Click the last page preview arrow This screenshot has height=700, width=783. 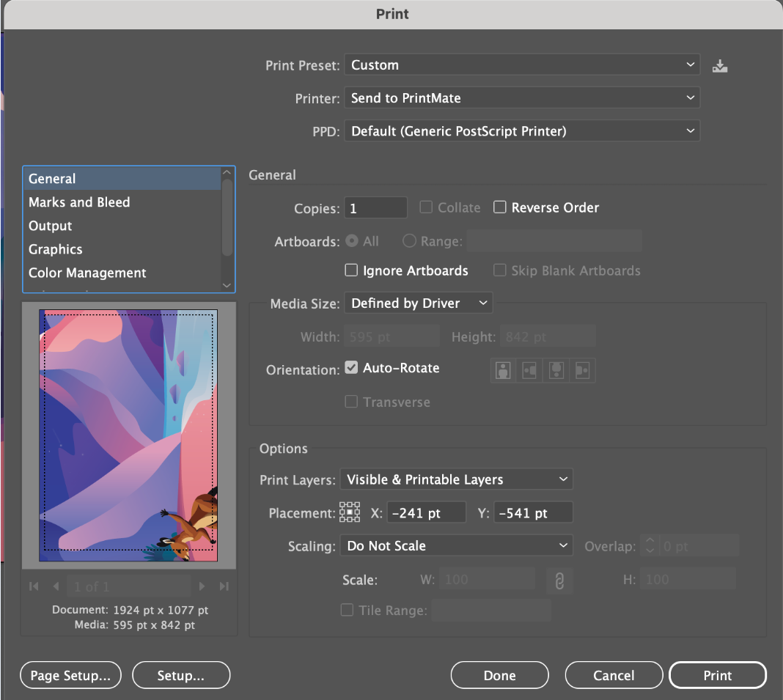point(224,586)
